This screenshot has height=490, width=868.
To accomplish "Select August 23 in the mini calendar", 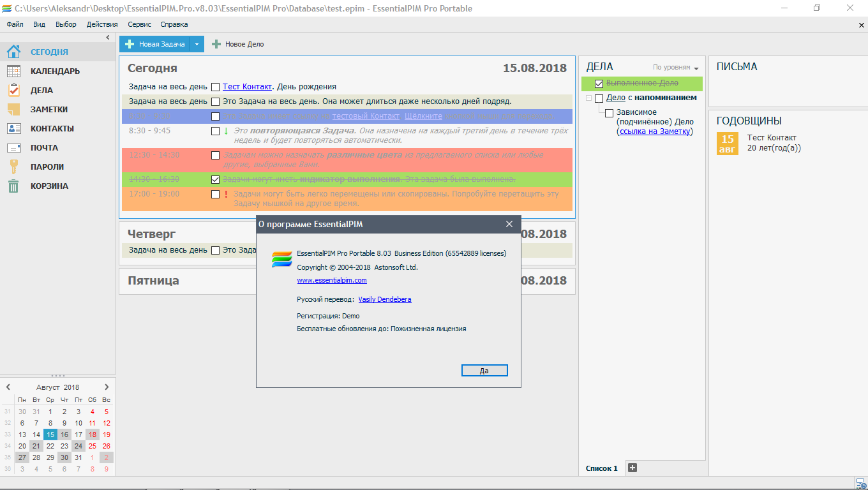I will 64,446.
